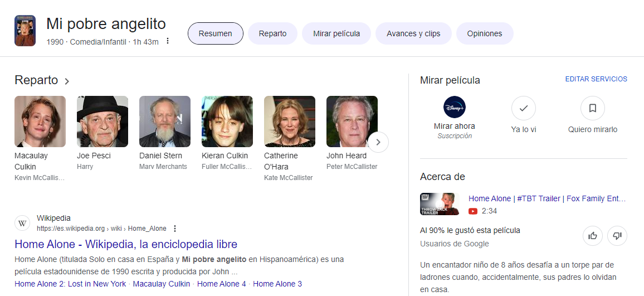This screenshot has height=296, width=644.
Task: Give the movie a thumbs down
Action: click(x=617, y=236)
